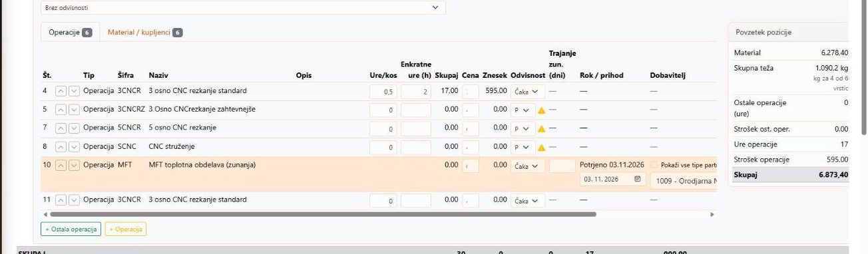Image resolution: width=868 pixels, height=254 pixels.
Task: Click Enkratne ure field in row 5
Action: (416, 110)
